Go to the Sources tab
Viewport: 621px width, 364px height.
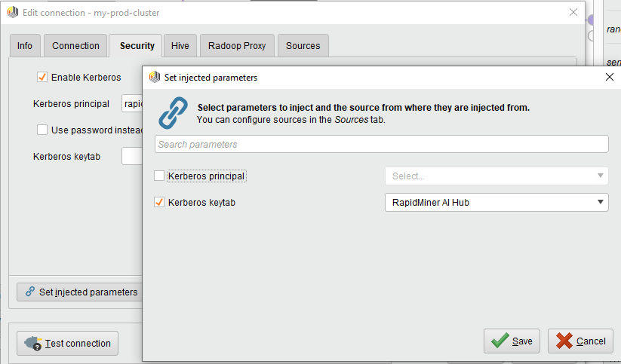303,45
